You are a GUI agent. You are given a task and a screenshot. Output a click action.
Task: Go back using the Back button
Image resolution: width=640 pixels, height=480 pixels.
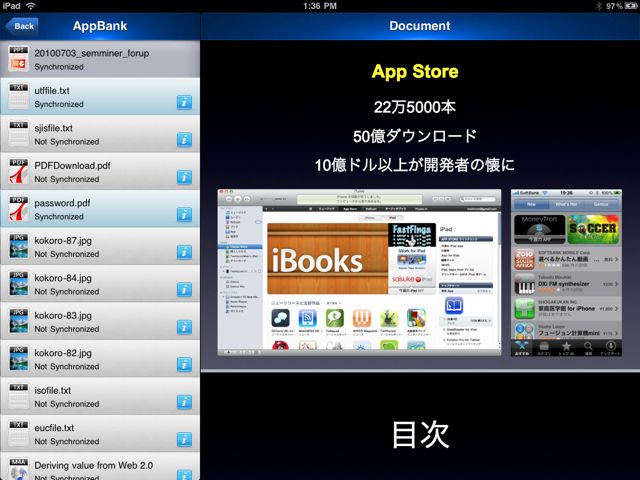pos(22,26)
